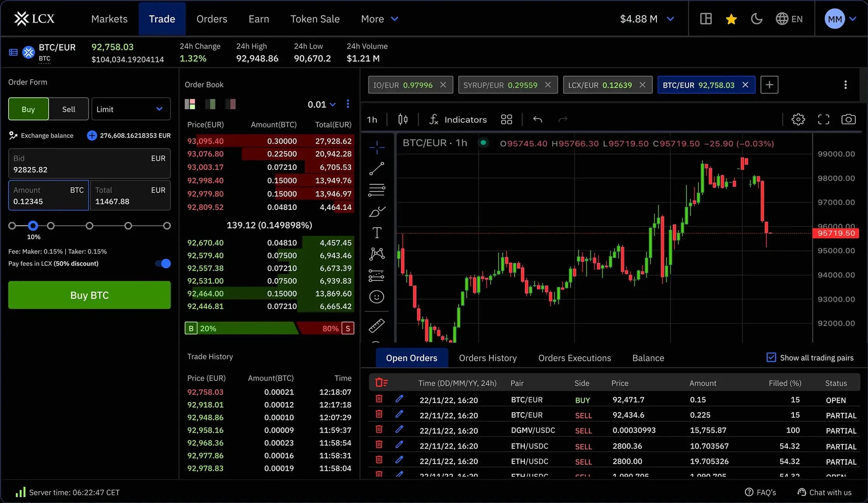Select the Text annotation tool on the chart
868x503 pixels.
[x=376, y=232]
